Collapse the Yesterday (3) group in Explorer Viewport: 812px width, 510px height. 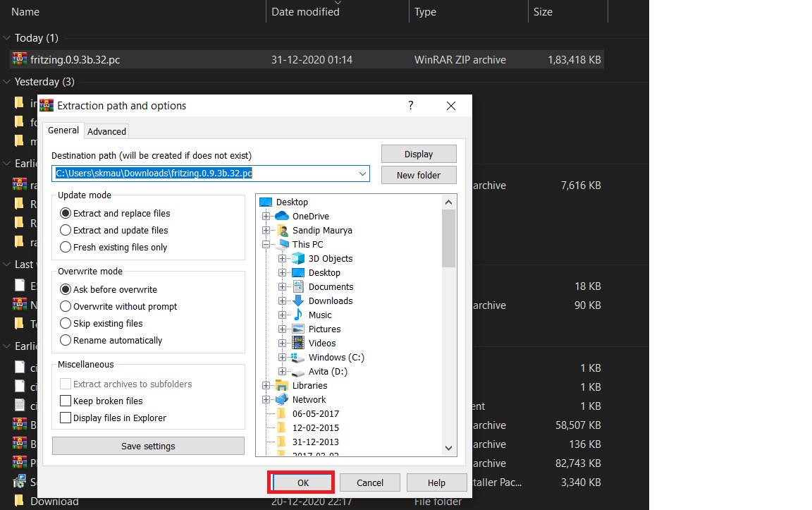(x=7, y=82)
